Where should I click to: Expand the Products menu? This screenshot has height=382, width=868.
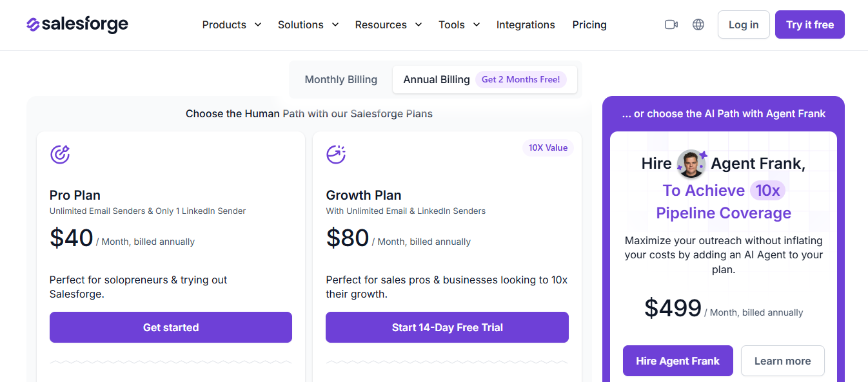point(231,24)
